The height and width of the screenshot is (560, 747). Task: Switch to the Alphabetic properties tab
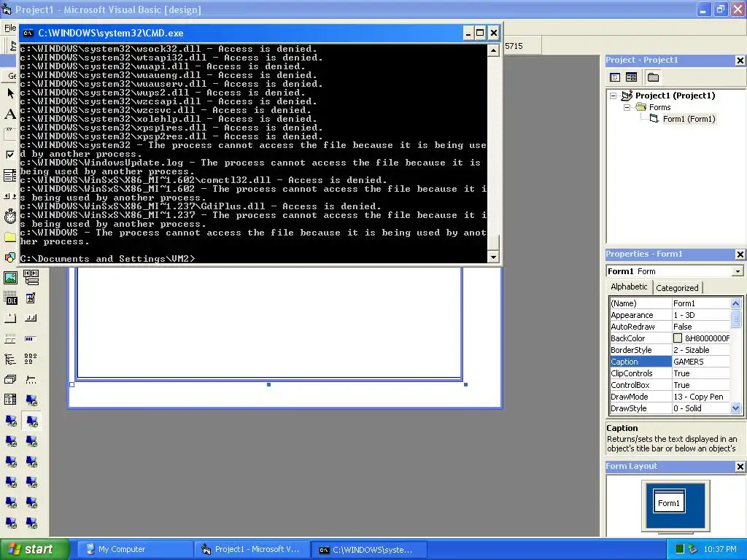coord(629,287)
